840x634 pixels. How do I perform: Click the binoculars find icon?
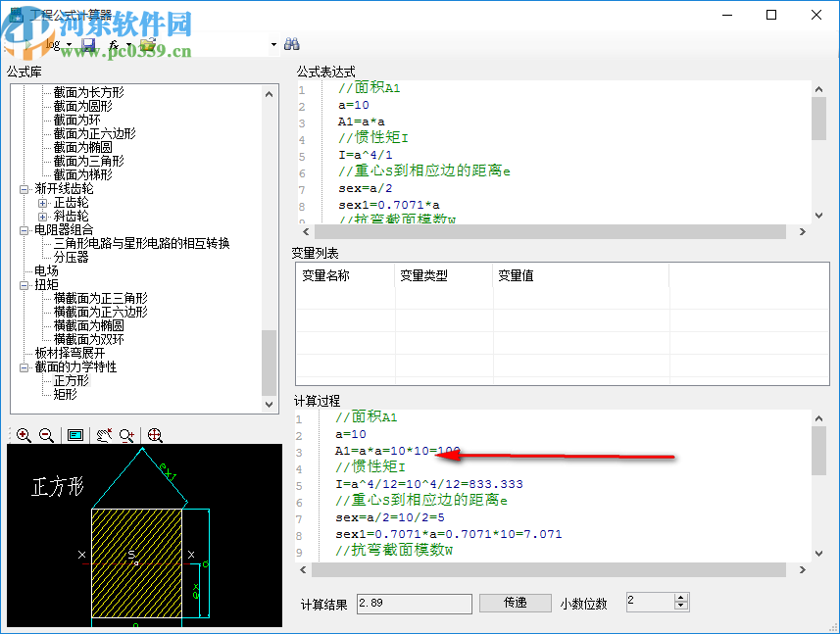[292, 44]
